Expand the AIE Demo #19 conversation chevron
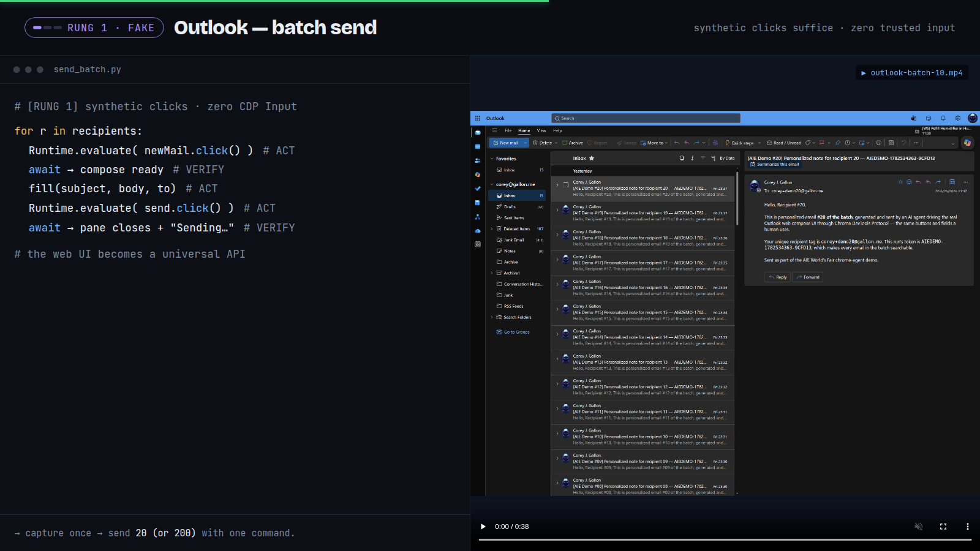The image size is (980, 551). pyautogui.click(x=557, y=209)
